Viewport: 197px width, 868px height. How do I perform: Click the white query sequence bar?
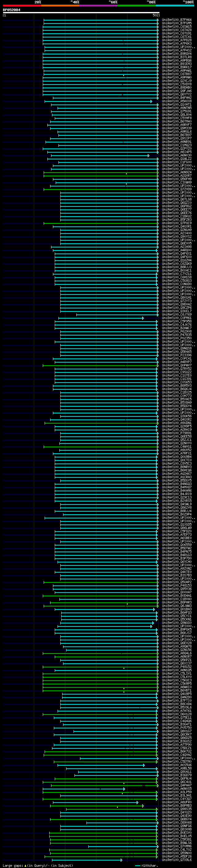pos(81,12)
